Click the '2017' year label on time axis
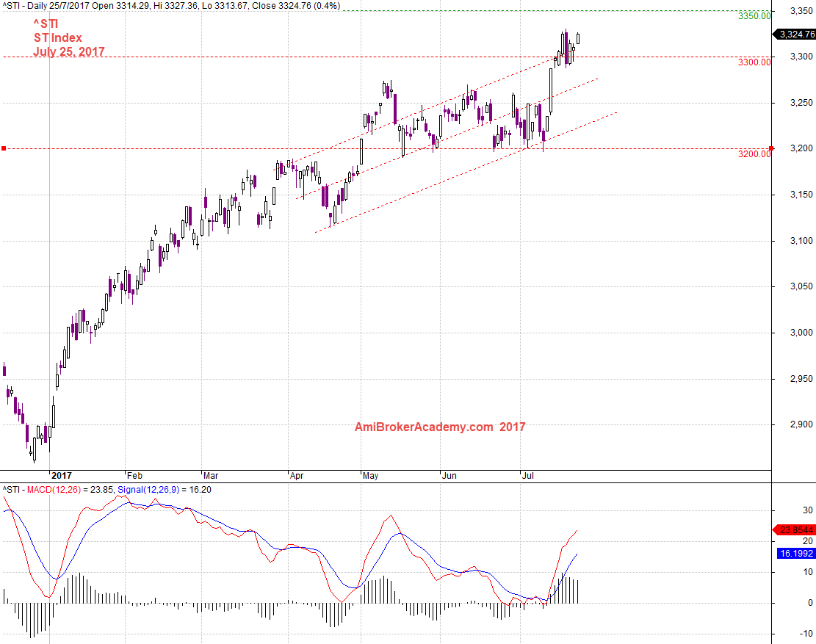The width and height of the screenshot is (816, 644). coord(62,475)
